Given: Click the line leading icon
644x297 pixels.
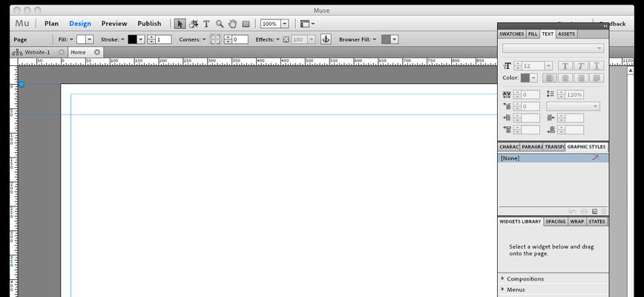Looking at the screenshot, I should pyautogui.click(x=551, y=94).
